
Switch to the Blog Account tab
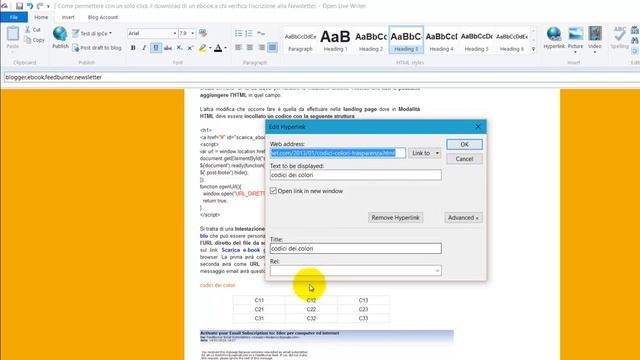pos(103,17)
